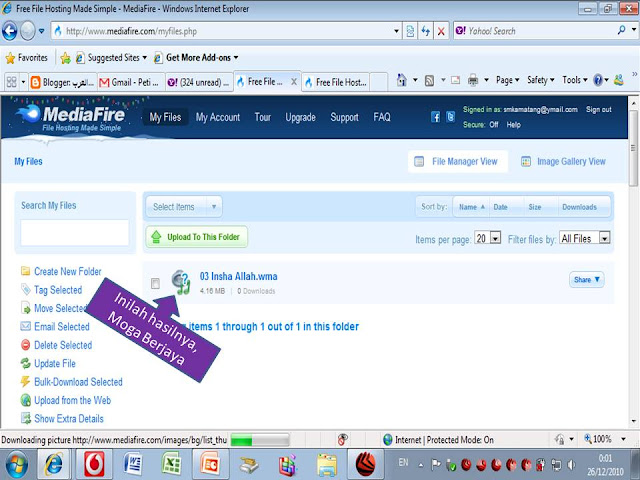Open the zoom level 100% dropdown

pos(623,440)
